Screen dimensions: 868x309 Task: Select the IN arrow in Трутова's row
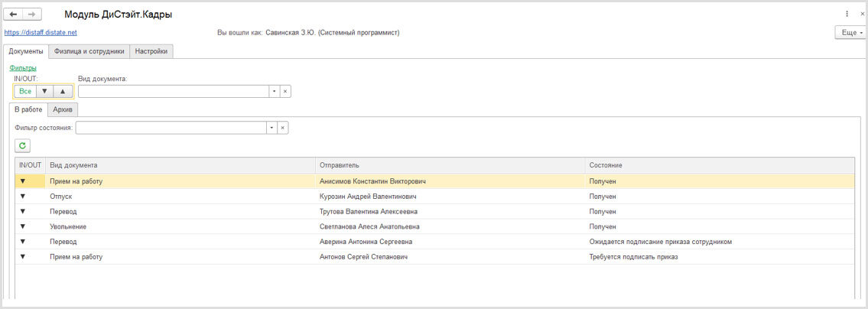point(23,212)
